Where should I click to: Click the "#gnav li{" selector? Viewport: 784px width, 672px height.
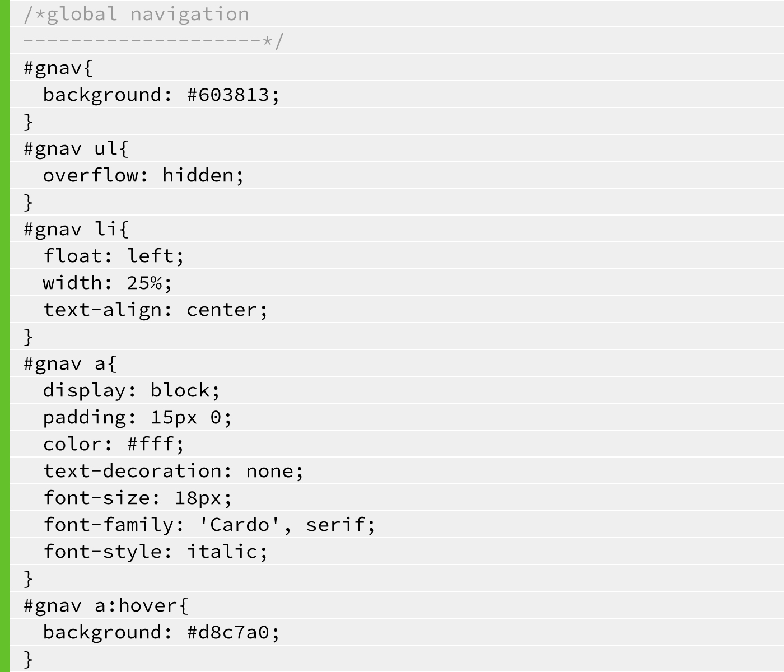coord(76,229)
